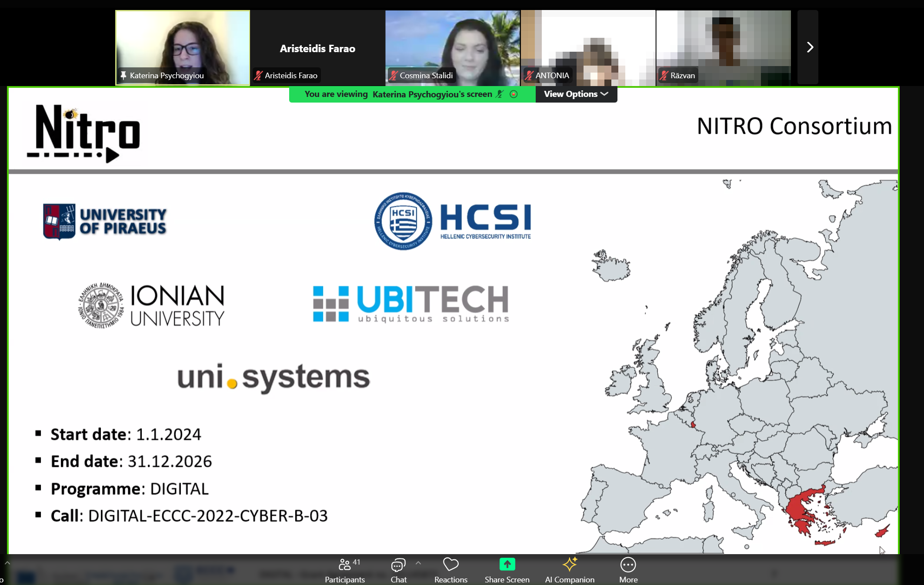924x585 pixels.
Task: Open AI Companion
Action: click(x=570, y=570)
